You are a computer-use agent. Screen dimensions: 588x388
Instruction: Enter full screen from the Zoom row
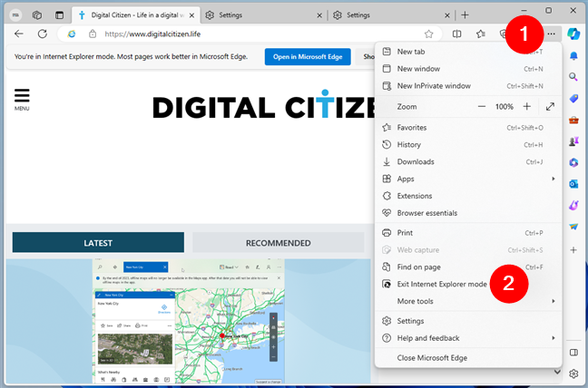pos(551,106)
